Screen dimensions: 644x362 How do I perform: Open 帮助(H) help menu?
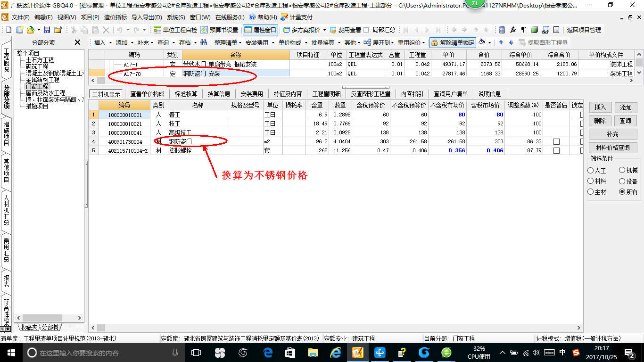point(263,17)
